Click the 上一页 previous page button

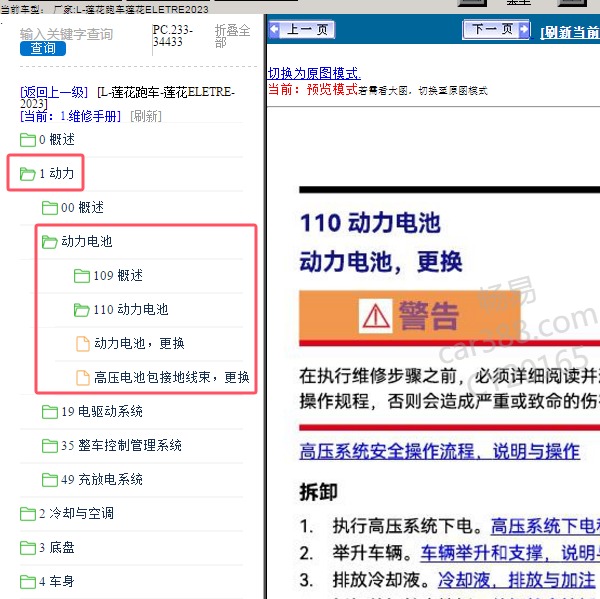302,30
